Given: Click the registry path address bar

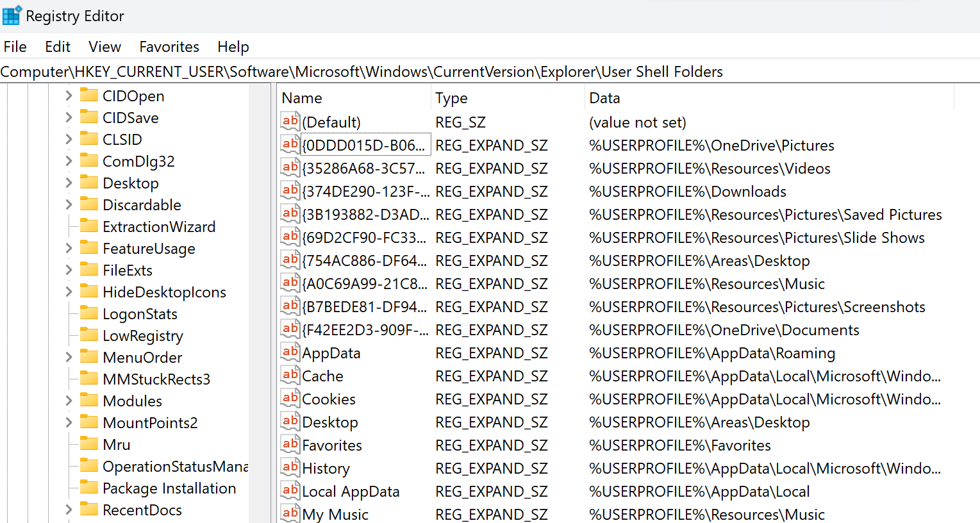Looking at the screenshot, I should click(490, 72).
